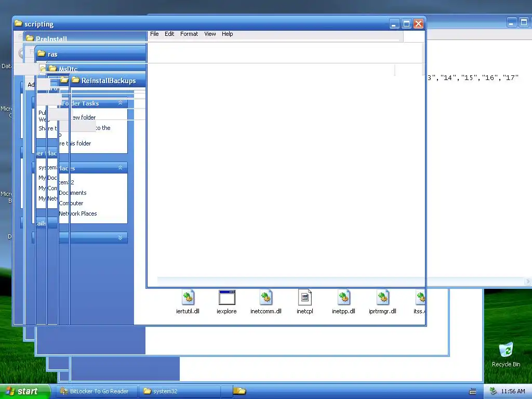Click the folder icon in scripting title bar
This screenshot has width=532, height=399.
tap(19, 23)
